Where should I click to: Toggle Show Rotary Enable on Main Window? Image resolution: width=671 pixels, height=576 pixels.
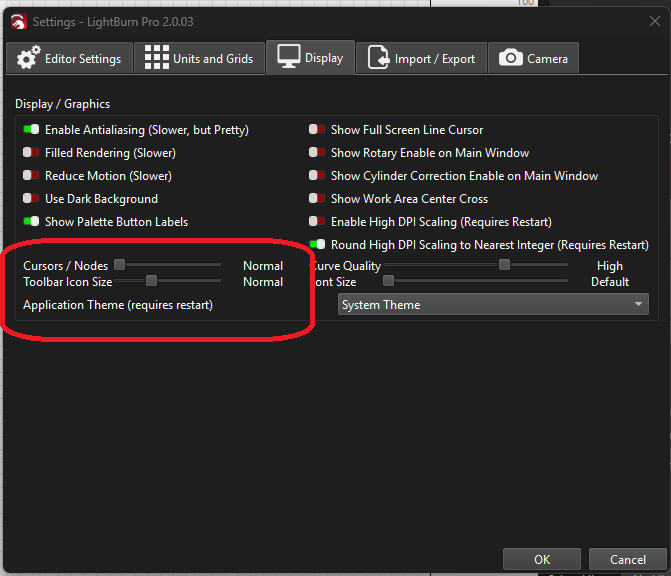318,153
